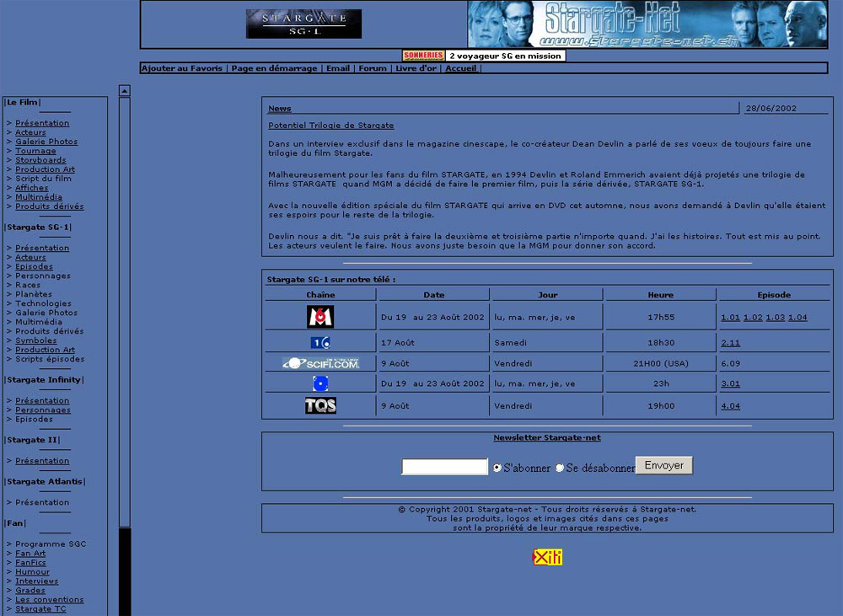Click the Technologies entry
Image resolution: width=843 pixels, height=616 pixels.
[x=43, y=303]
